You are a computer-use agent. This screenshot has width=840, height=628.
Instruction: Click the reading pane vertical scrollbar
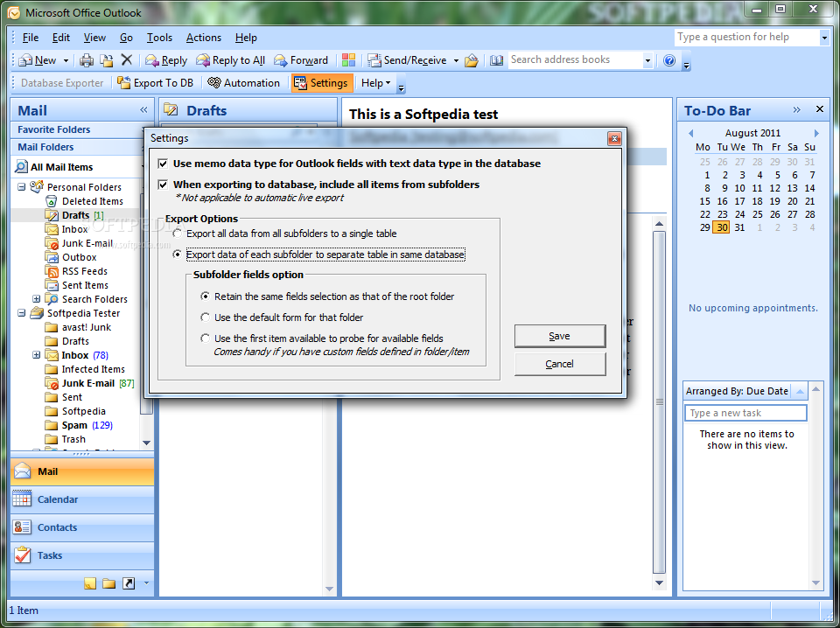[660, 401]
